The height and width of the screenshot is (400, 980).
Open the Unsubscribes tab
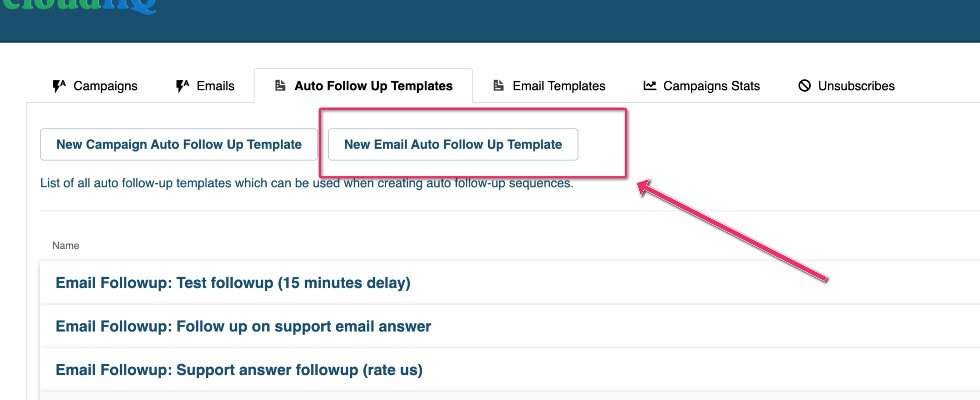pyautogui.click(x=847, y=86)
